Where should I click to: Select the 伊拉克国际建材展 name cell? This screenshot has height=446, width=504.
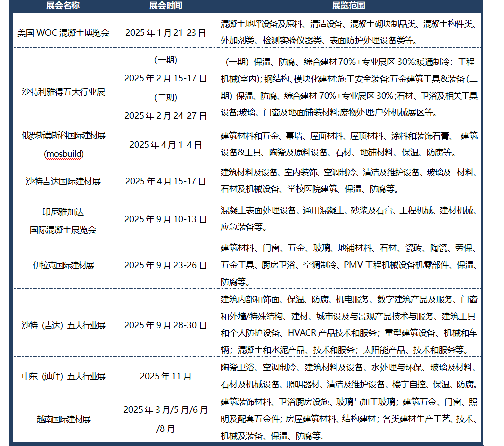[63, 265]
